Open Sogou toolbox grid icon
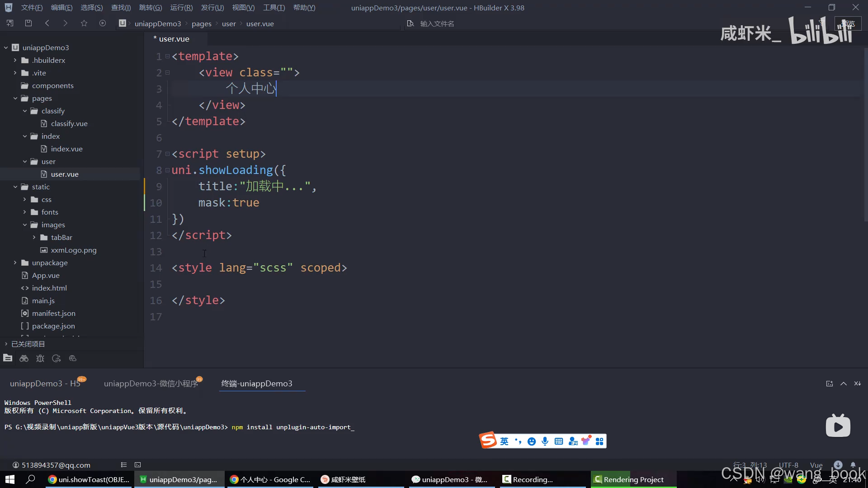The height and width of the screenshot is (488, 868). [x=599, y=441]
